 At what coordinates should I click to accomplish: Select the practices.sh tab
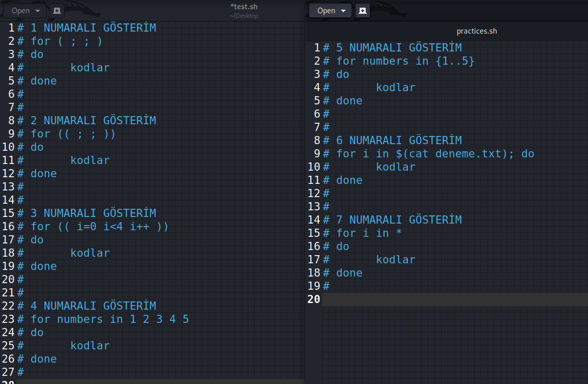pyautogui.click(x=477, y=31)
